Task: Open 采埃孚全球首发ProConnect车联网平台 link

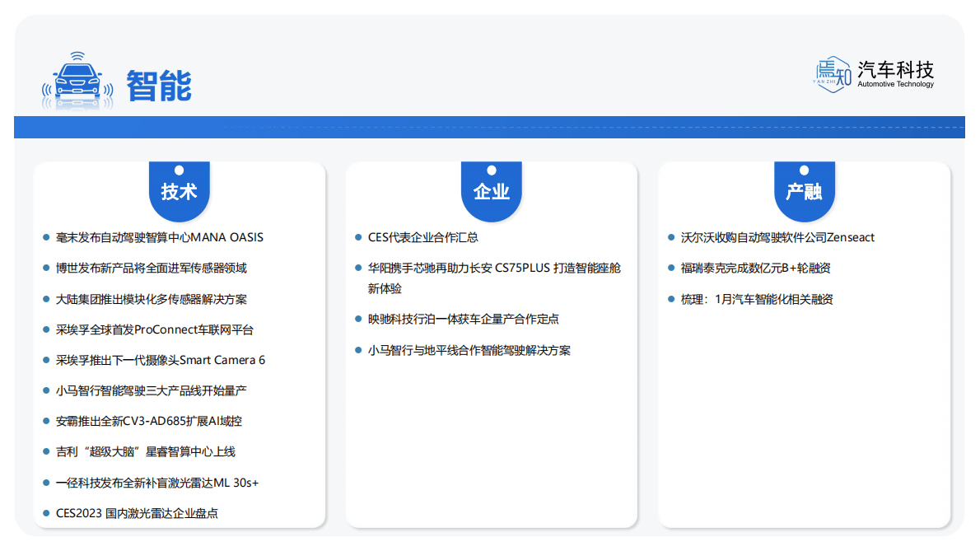Action: (x=154, y=329)
